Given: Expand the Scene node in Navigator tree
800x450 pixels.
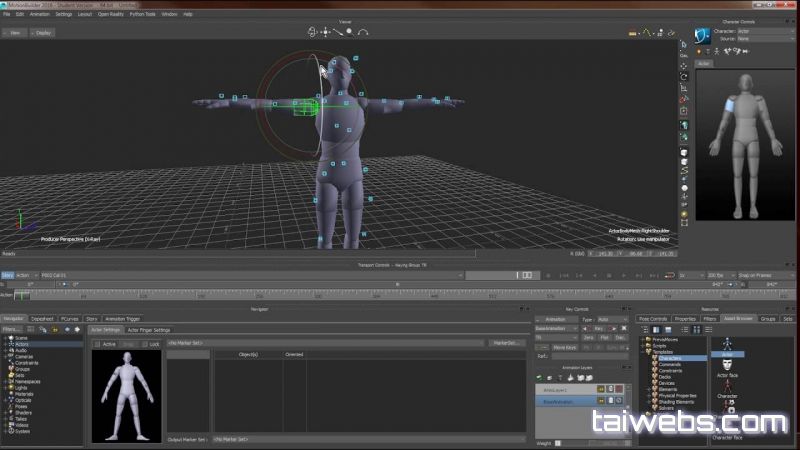Looking at the screenshot, I should [4, 337].
